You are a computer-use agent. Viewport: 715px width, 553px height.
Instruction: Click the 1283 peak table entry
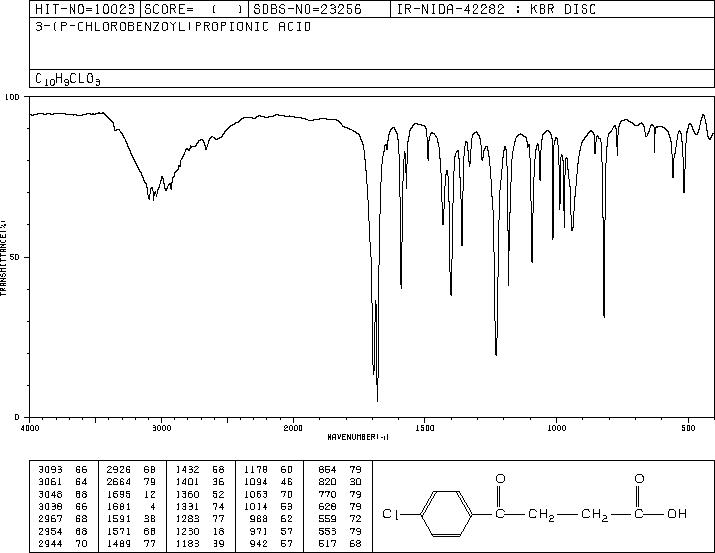click(x=200, y=519)
